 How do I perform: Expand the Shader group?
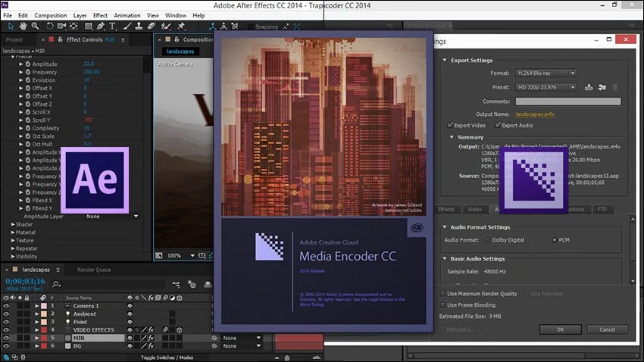point(13,224)
